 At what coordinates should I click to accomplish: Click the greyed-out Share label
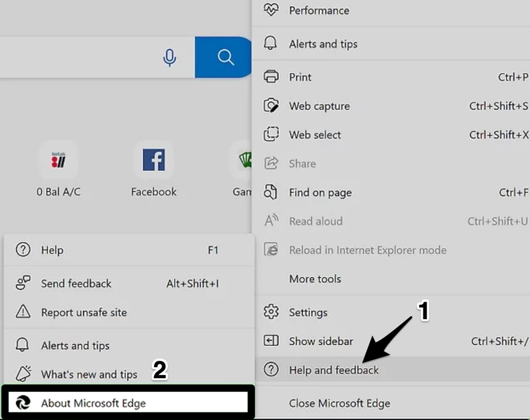302,164
